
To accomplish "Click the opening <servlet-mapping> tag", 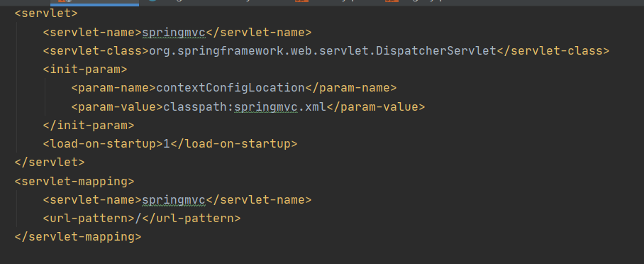I will [74, 181].
